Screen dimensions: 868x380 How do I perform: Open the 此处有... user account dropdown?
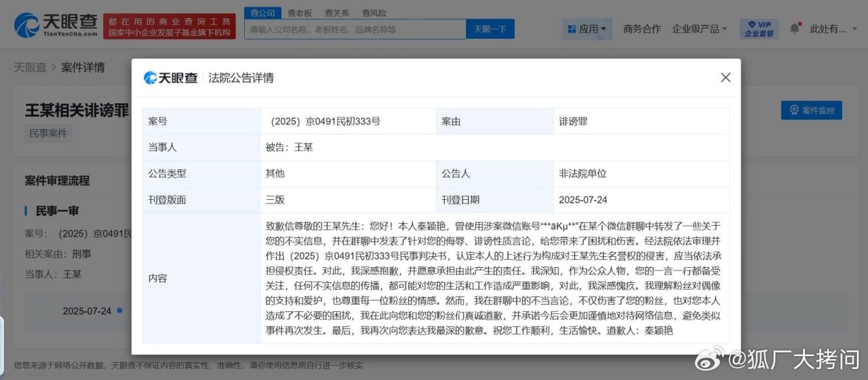click(x=833, y=29)
